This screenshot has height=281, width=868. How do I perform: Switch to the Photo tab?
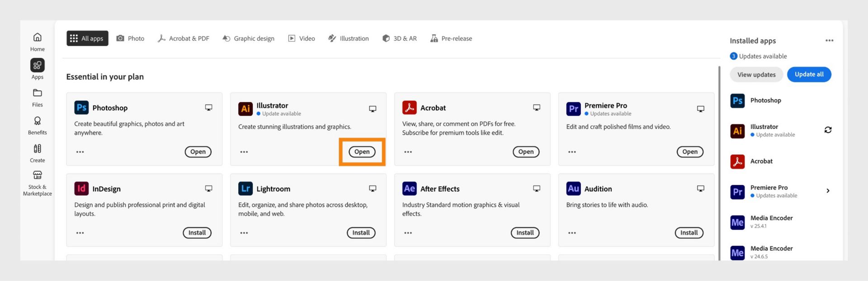pos(130,38)
